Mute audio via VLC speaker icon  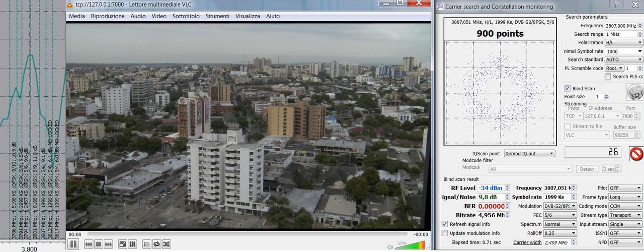pyautogui.click(x=390, y=246)
